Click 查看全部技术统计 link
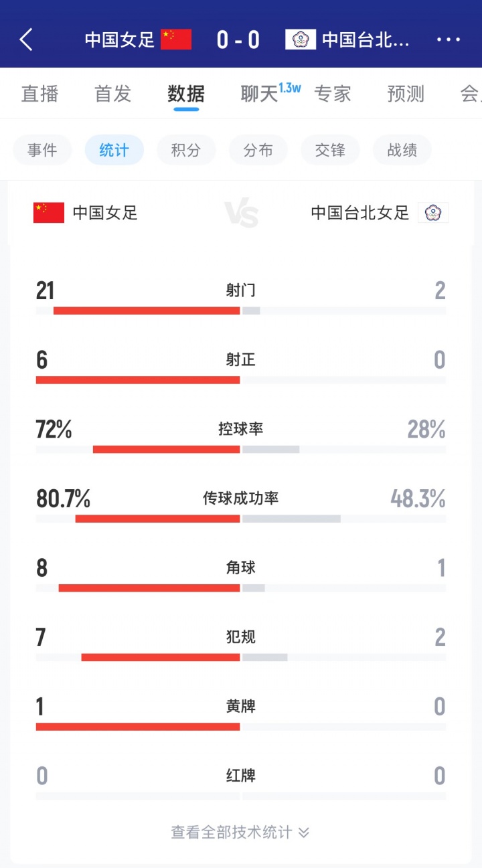This screenshot has width=482, height=868. [x=232, y=833]
